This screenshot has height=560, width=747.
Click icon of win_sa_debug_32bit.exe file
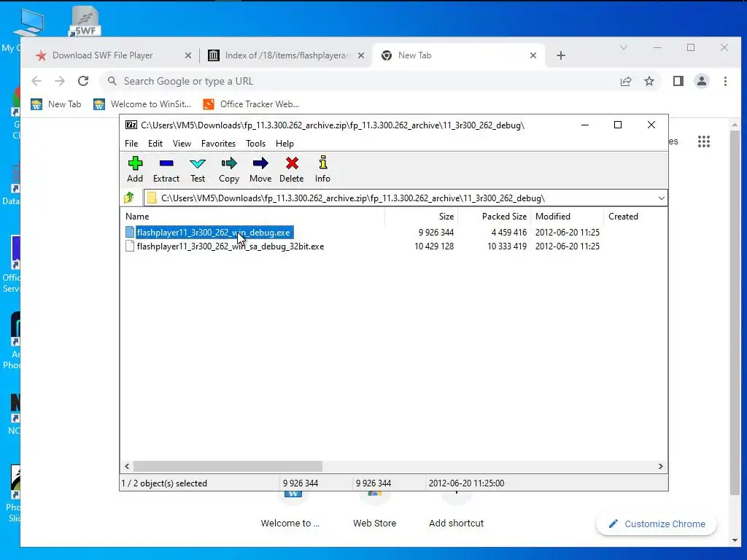(130, 246)
